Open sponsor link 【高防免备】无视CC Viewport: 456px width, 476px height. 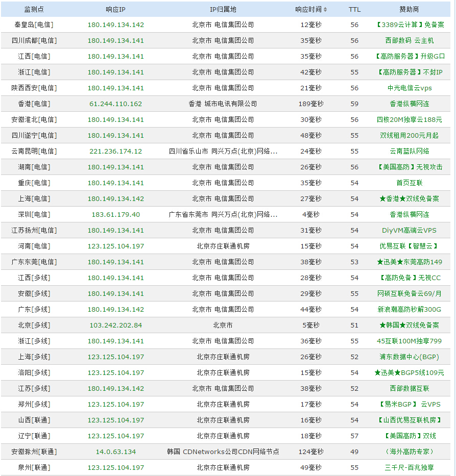(409, 278)
